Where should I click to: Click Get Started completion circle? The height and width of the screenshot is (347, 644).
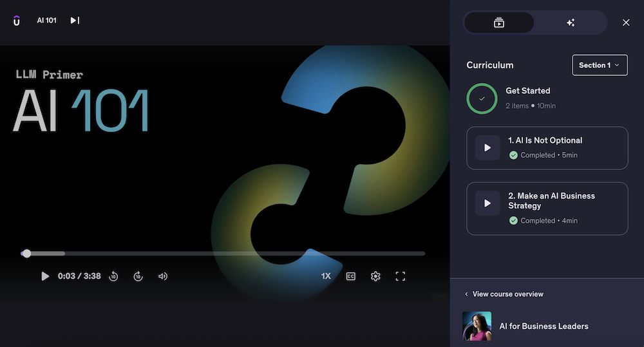(x=482, y=98)
